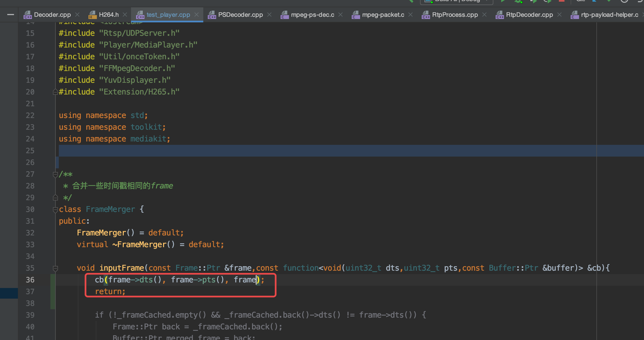The width and height of the screenshot is (644, 340).
Task: Click the C++ file icon on Decoder.cpp tab
Action: 27,15
